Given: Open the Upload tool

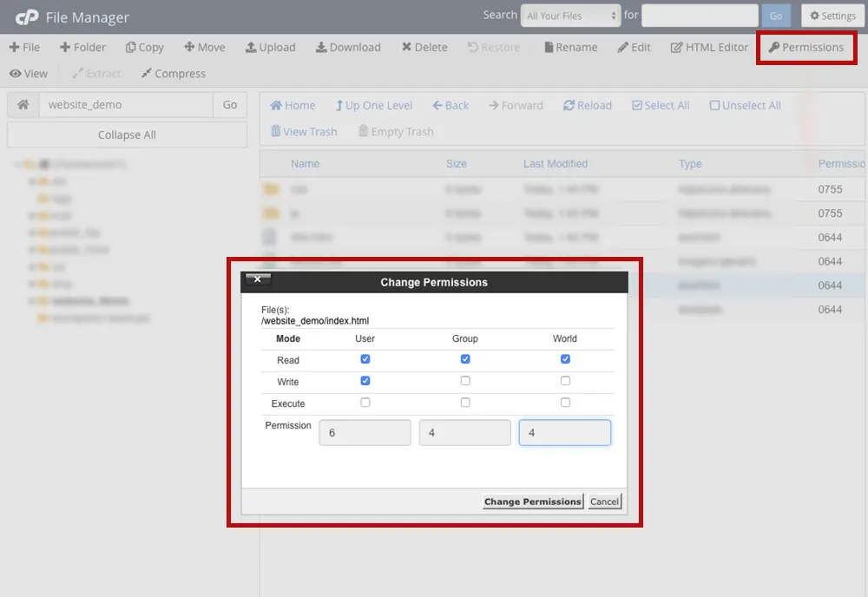Looking at the screenshot, I should pos(270,47).
